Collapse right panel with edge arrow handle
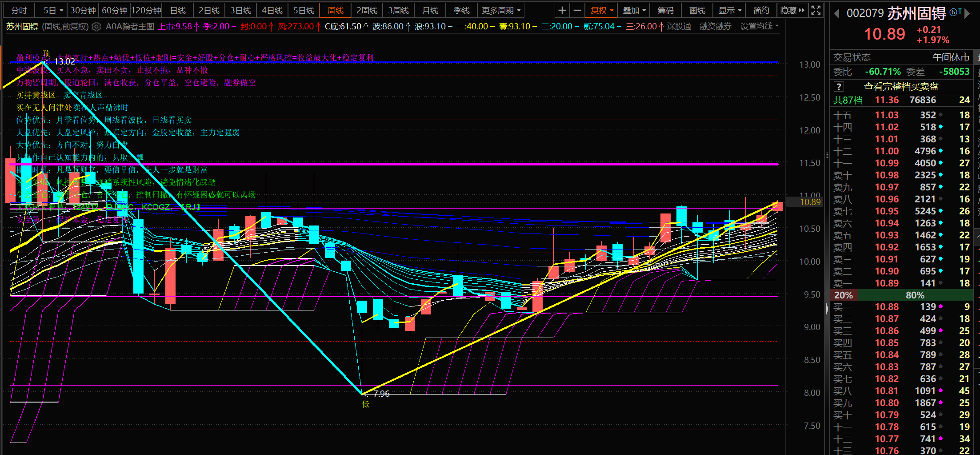This screenshot has width=980, height=455. [x=827, y=308]
